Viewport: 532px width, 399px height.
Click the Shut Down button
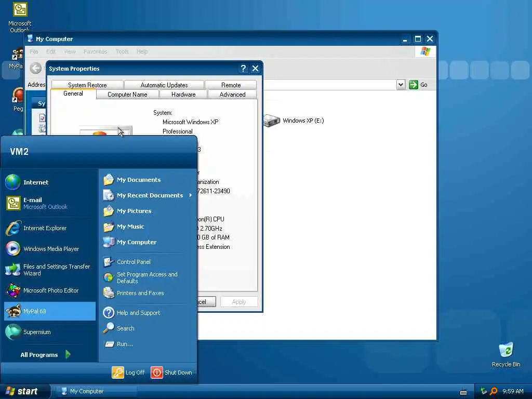(171, 373)
